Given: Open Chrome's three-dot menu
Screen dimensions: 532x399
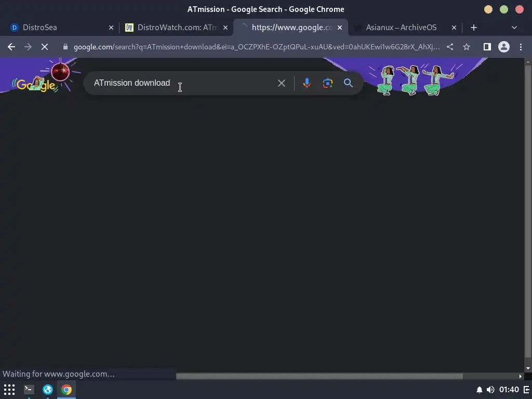Looking at the screenshot, I should click(x=521, y=47).
